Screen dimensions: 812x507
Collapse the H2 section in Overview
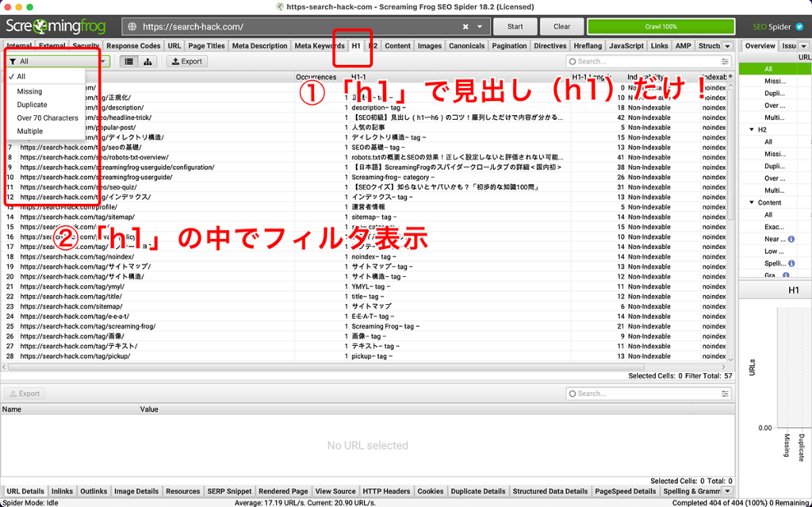tap(752, 129)
